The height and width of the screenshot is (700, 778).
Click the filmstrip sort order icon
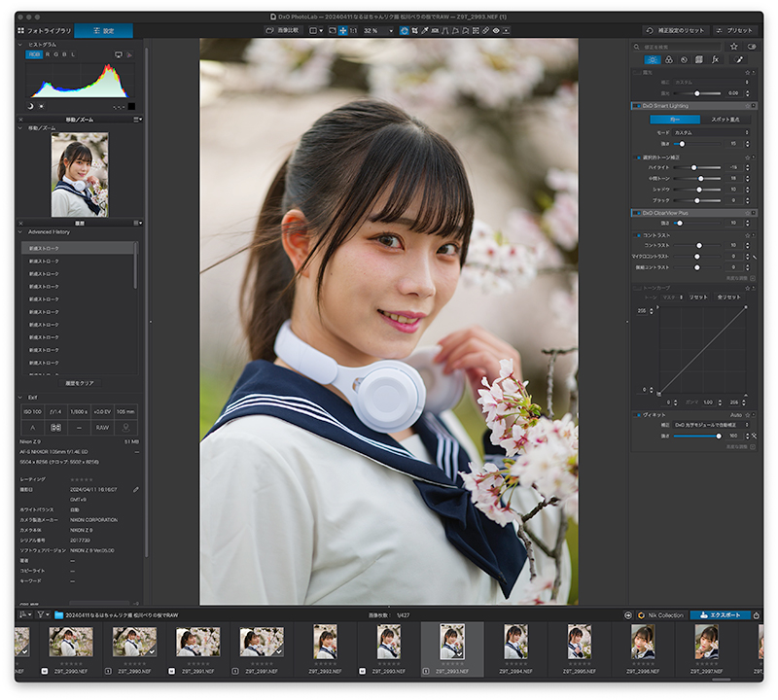tap(25, 614)
